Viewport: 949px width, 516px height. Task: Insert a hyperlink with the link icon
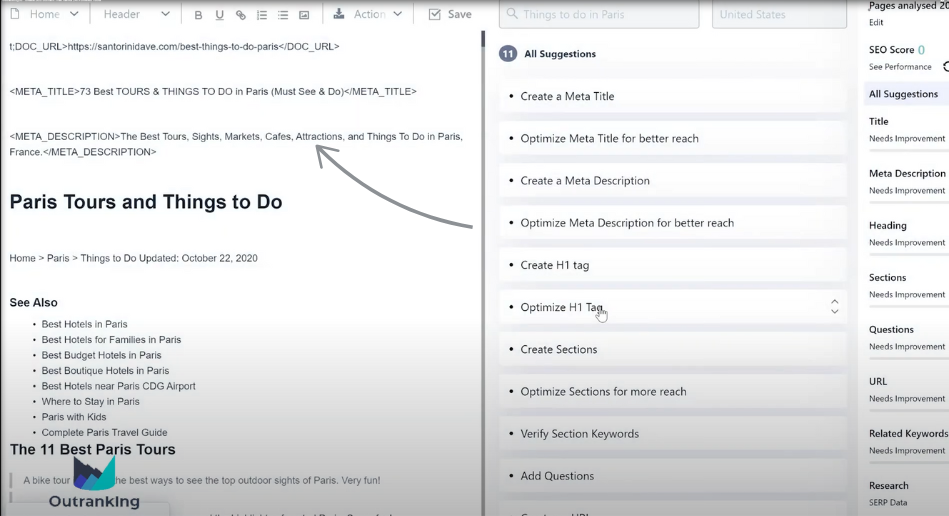click(x=240, y=15)
